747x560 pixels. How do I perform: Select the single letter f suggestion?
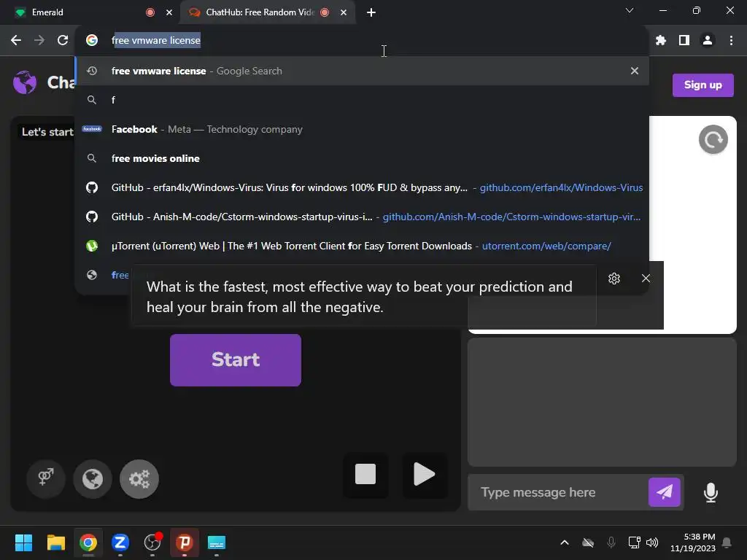coord(362,100)
